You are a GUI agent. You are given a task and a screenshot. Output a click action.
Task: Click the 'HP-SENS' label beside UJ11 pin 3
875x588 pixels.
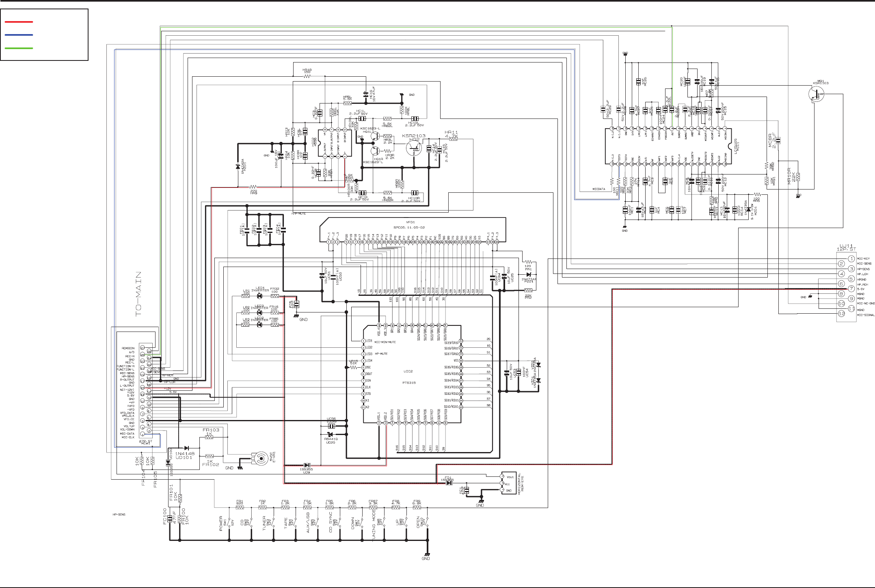click(864, 269)
